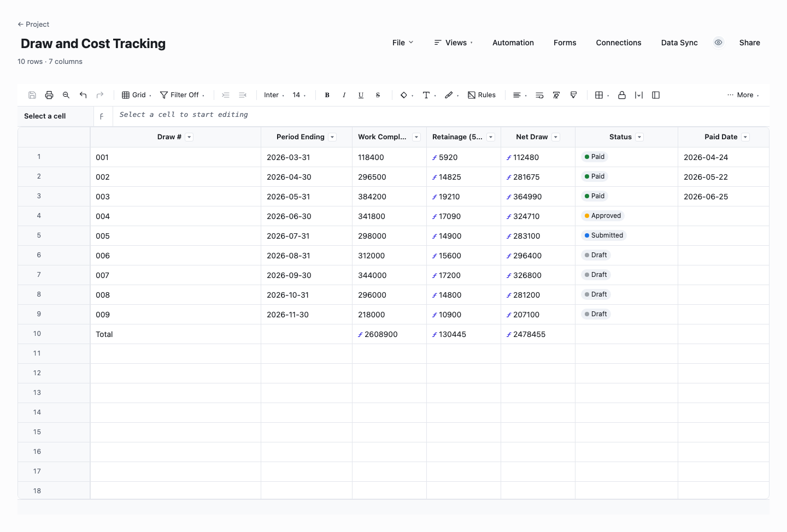Open the highlighter pen color picker
This screenshot has height=532, width=787.
[451, 95]
